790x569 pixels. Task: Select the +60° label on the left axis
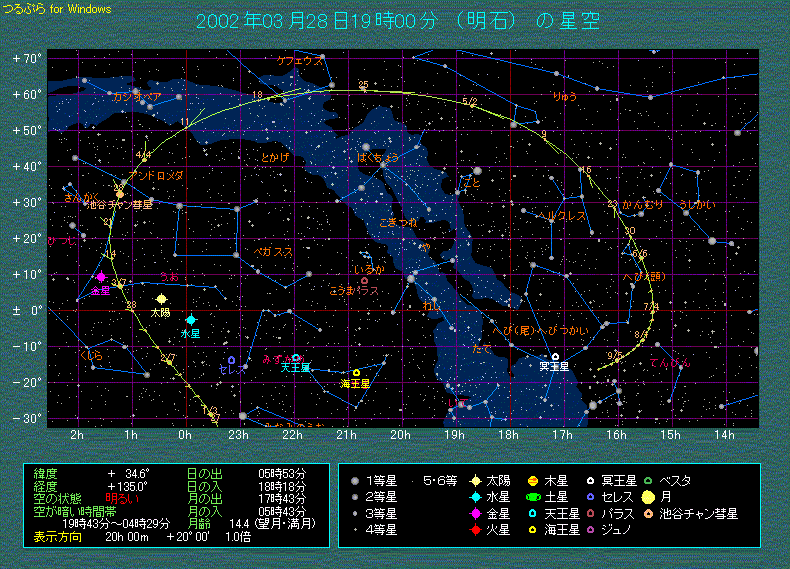27,94
